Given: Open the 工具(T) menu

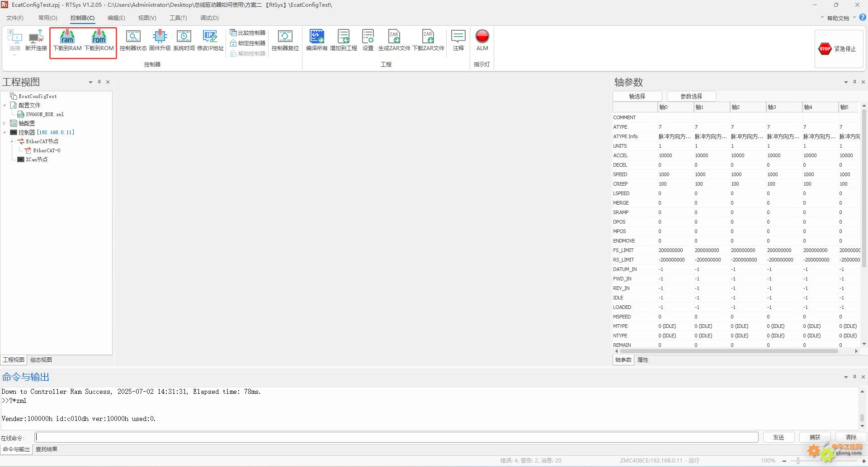Looking at the screenshot, I should (x=178, y=18).
